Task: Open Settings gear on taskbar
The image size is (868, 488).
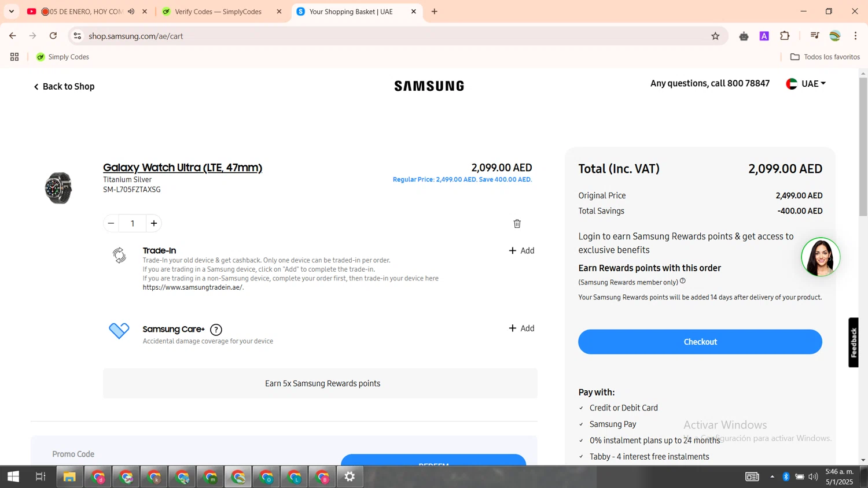Action: click(x=350, y=477)
